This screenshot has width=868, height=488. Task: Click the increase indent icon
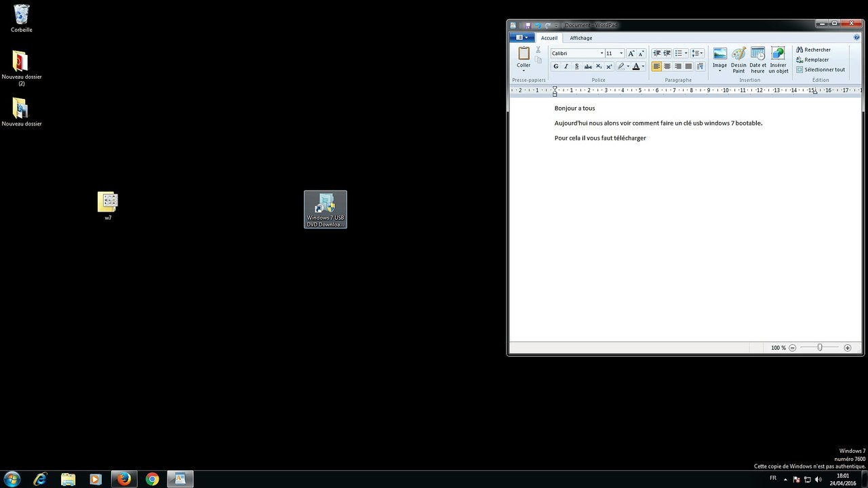[x=667, y=53]
